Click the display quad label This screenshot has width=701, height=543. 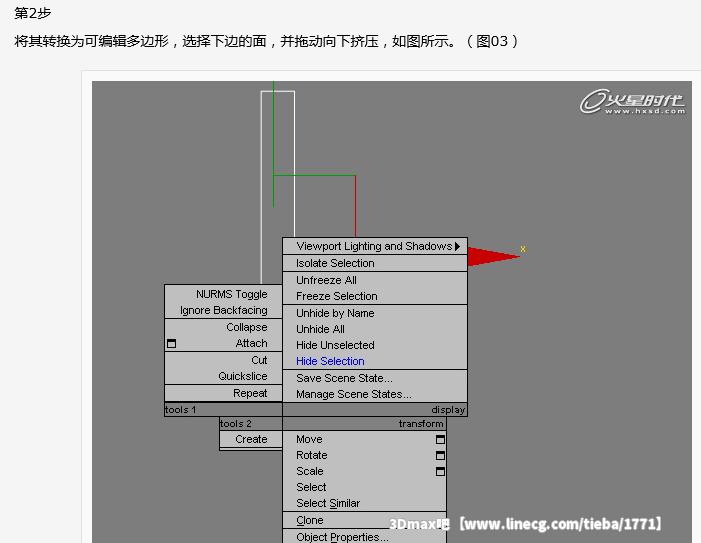click(448, 410)
